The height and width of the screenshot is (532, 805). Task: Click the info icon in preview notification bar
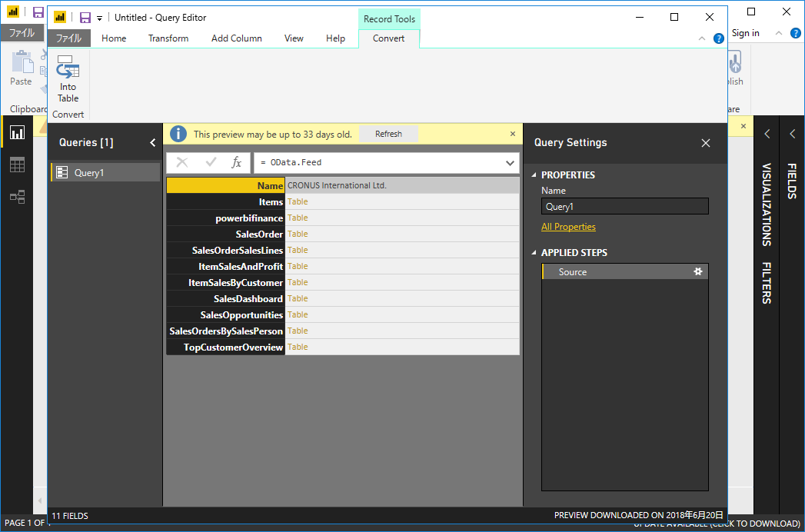(x=178, y=134)
